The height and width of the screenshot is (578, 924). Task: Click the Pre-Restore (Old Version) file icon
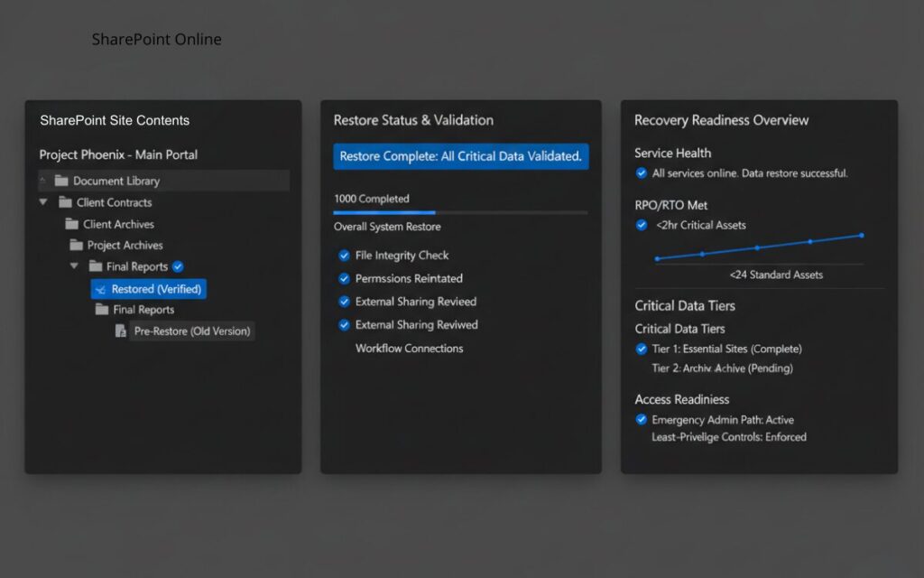(x=121, y=331)
